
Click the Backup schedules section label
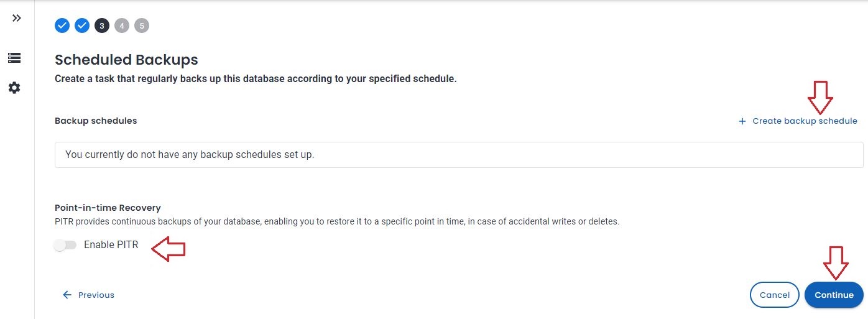(x=96, y=121)
